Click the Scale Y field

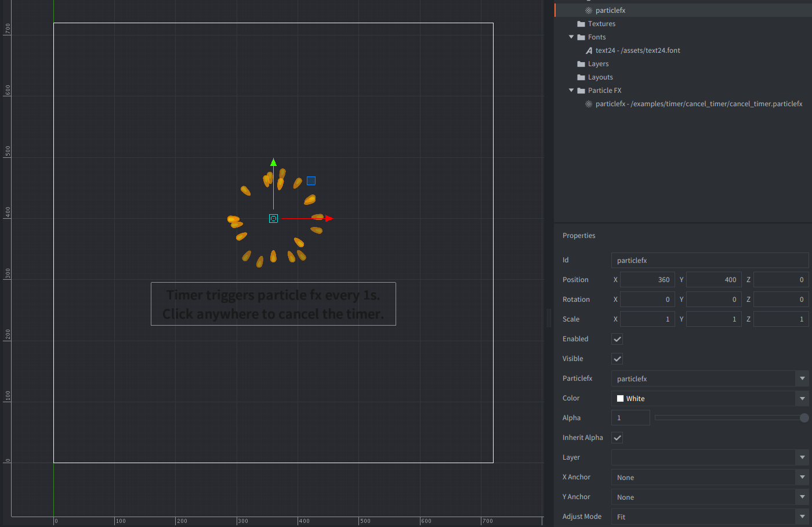coord(714,319)
